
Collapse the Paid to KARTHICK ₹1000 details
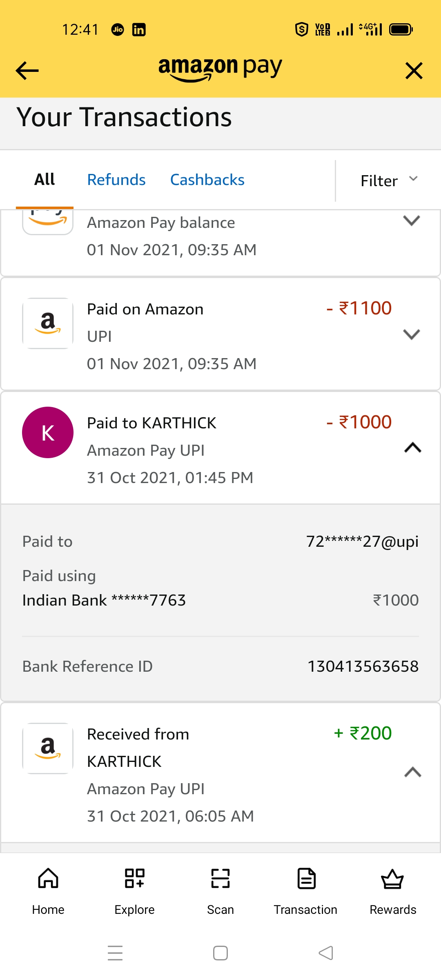(x=412, y=448)
